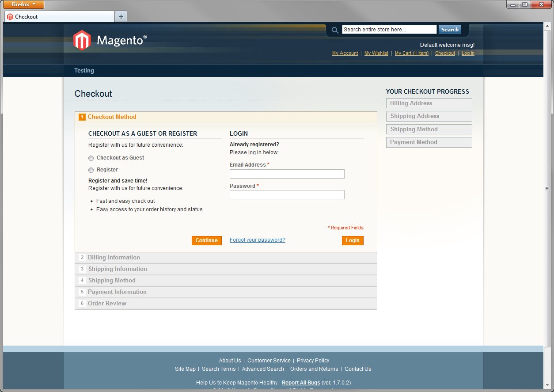Click the Magento logo
The height and width of the screenshot is (392, 554).
coord(110,40)
